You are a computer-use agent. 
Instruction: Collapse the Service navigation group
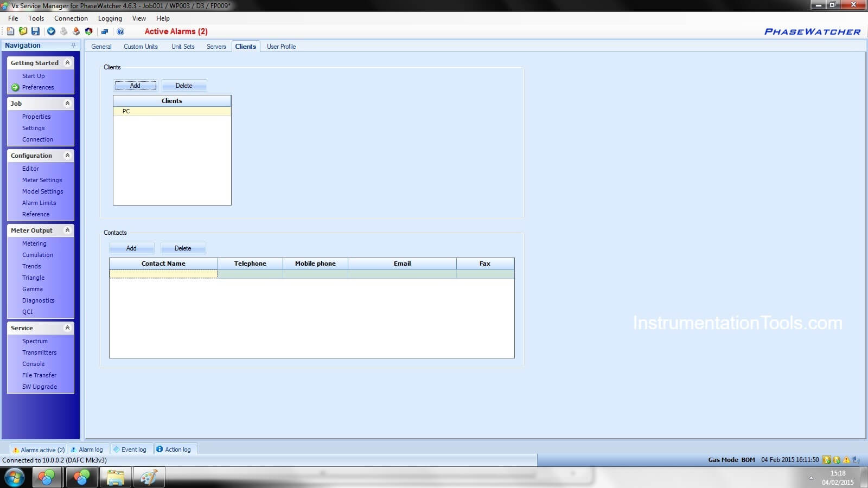pyautogui.click(x=67, y=328)
